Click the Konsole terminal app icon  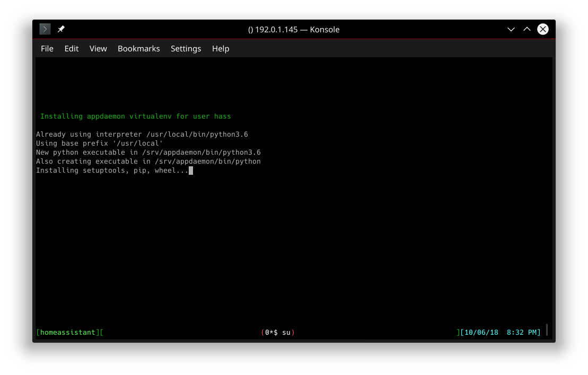(x=45, y=29)
